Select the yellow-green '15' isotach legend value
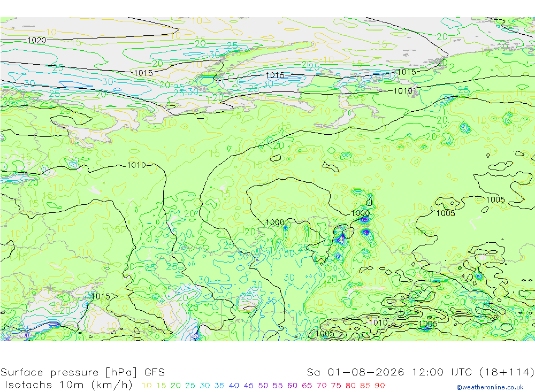The image size is (535, 392). (x=161, y=386)
